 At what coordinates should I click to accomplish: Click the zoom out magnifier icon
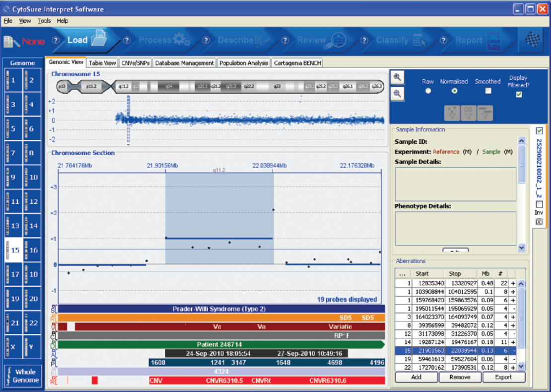click(398, 94)
